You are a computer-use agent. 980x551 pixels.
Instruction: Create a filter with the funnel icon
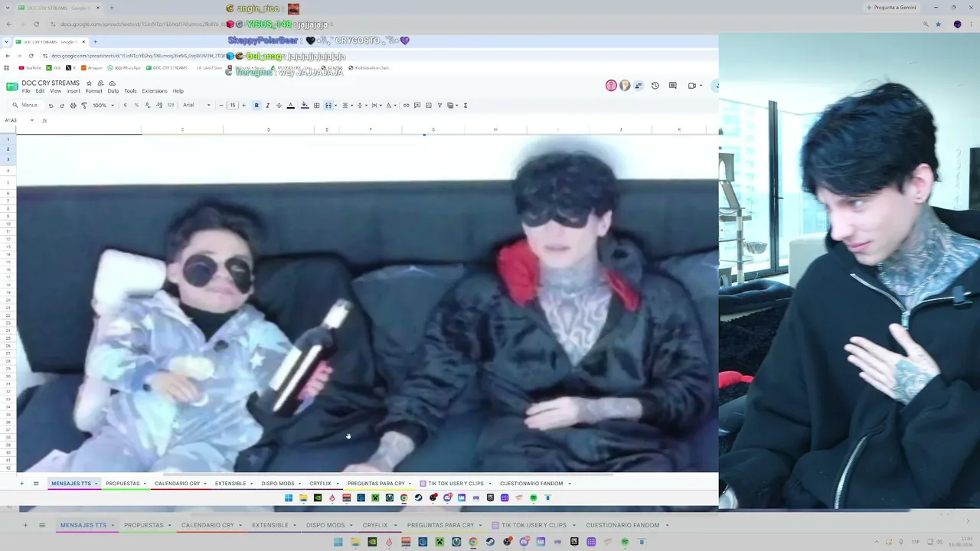pyautogui.click(x=439, y=106)
